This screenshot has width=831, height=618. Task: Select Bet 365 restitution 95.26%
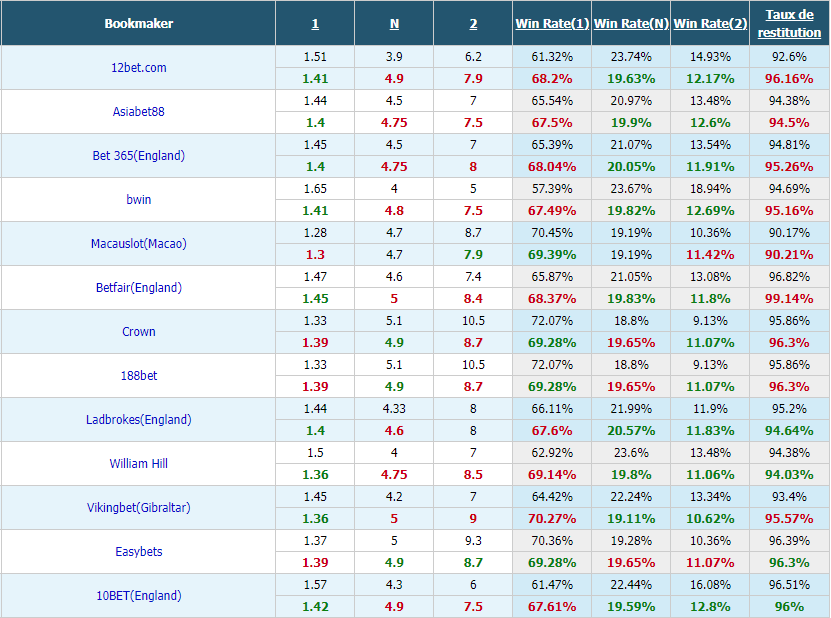789,167
